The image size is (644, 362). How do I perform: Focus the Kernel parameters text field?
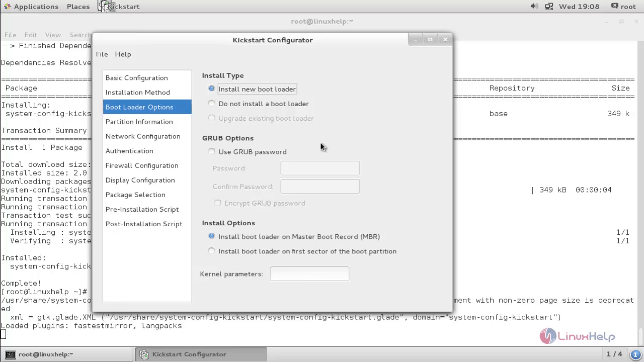309,274
